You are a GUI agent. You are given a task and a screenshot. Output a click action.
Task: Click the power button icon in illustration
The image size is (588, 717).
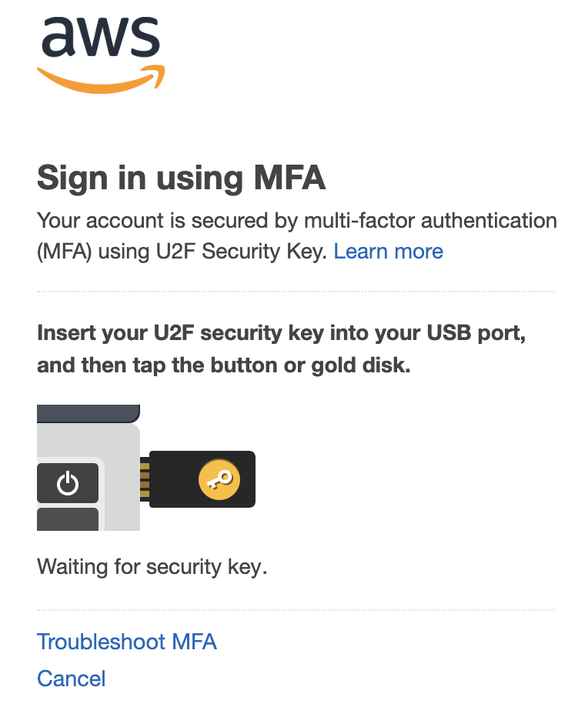[68, 483]
